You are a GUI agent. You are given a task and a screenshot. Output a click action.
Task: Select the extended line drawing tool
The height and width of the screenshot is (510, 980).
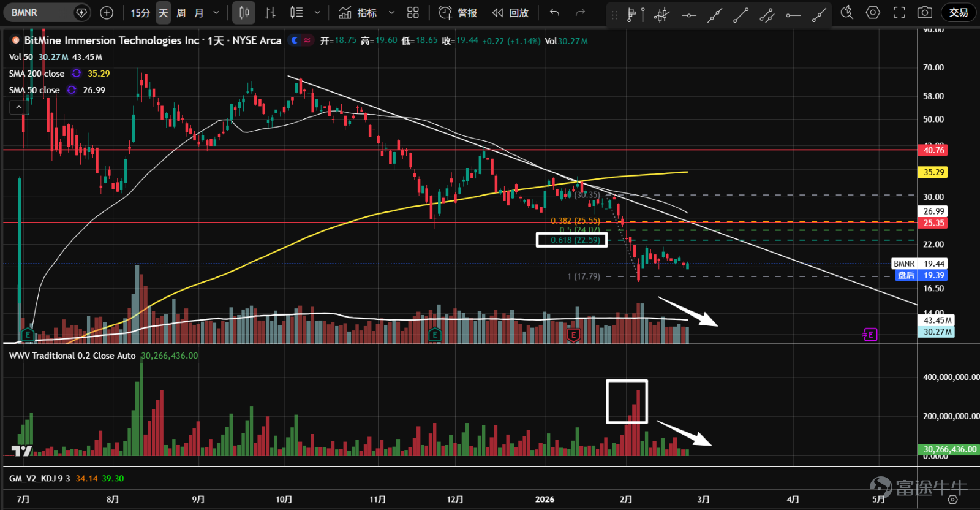click(x=715, y=15)
